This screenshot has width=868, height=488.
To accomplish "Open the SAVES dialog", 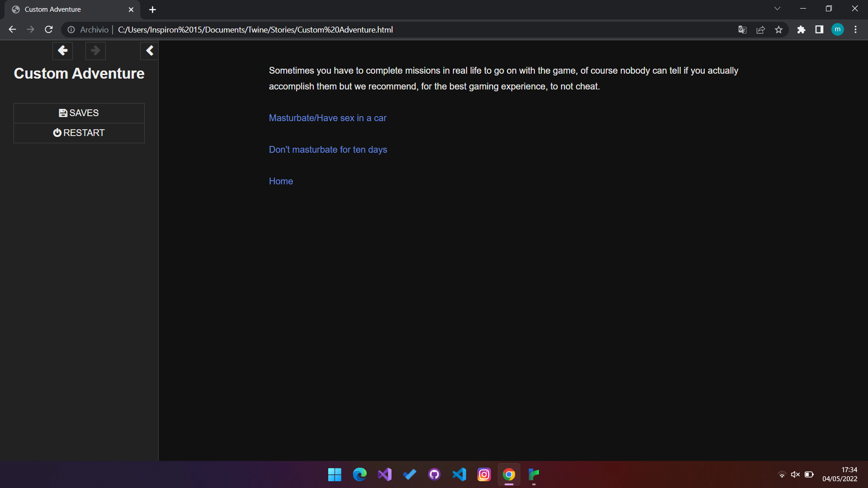I will tap(79, 113).
